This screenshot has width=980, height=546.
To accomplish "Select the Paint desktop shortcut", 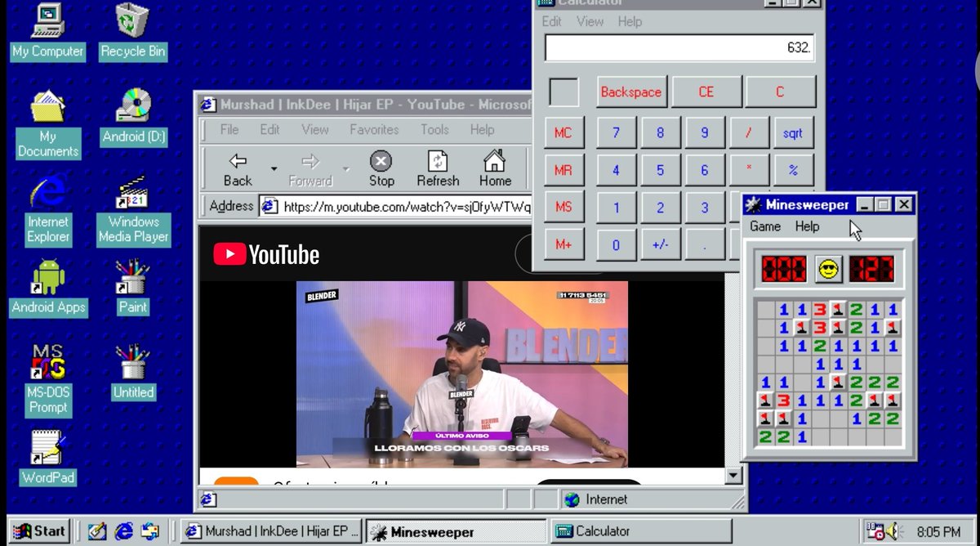I will (132, 288).
